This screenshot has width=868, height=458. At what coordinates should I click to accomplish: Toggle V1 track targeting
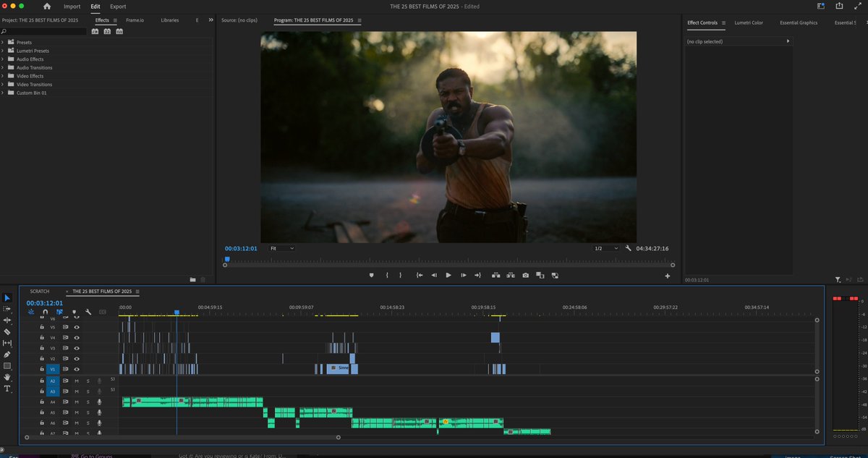52,369
